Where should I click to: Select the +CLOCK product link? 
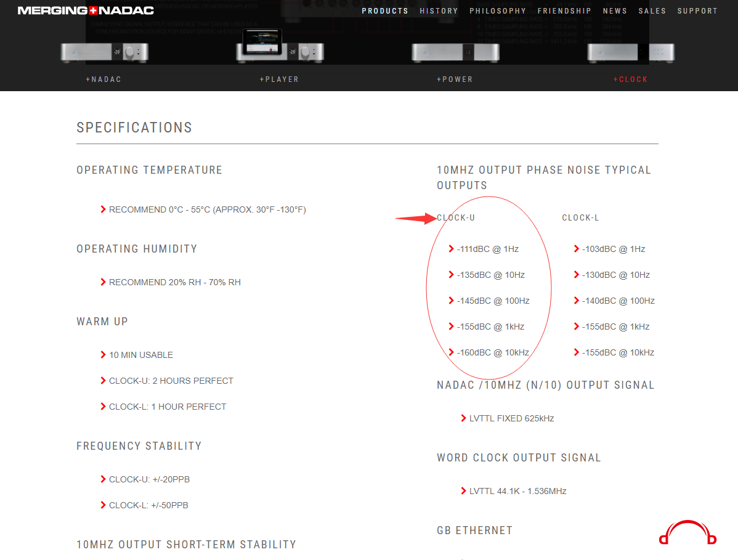pyautogui.click(x=630, y=79)
